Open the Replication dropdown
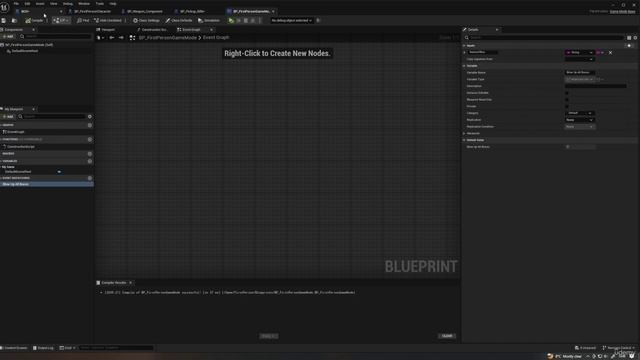 tap(579, 120)
